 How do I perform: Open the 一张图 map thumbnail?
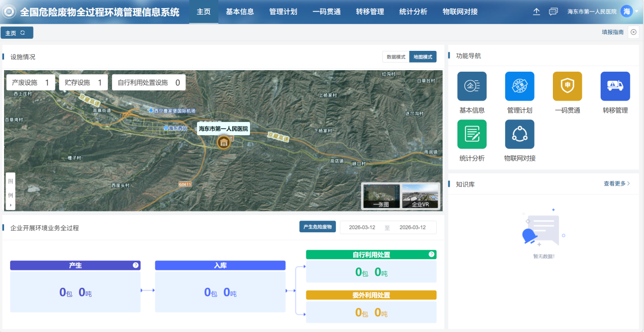(381, 196)
